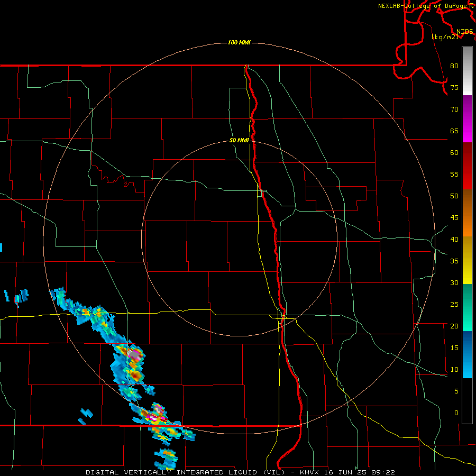Viewport: 476px width, 476px height.
Task: Click the scale value 80
Action: pos(454,66)
